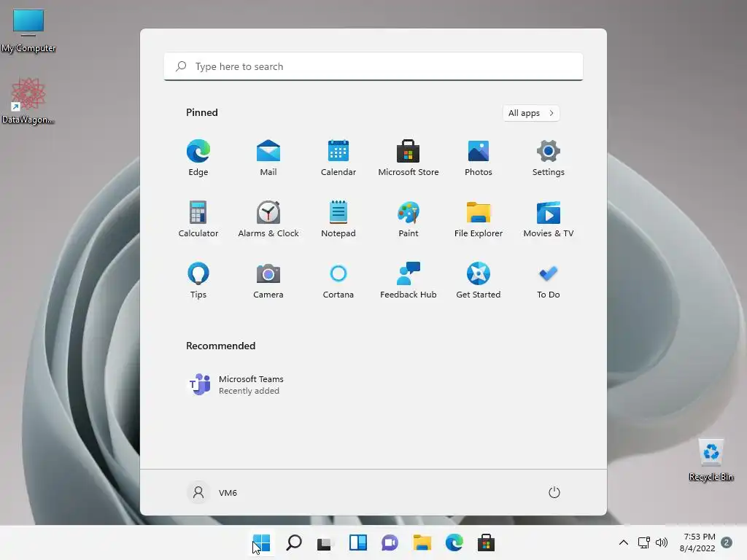Expand the hidden system tray icons
747x560 pixels.
[623, 542]
